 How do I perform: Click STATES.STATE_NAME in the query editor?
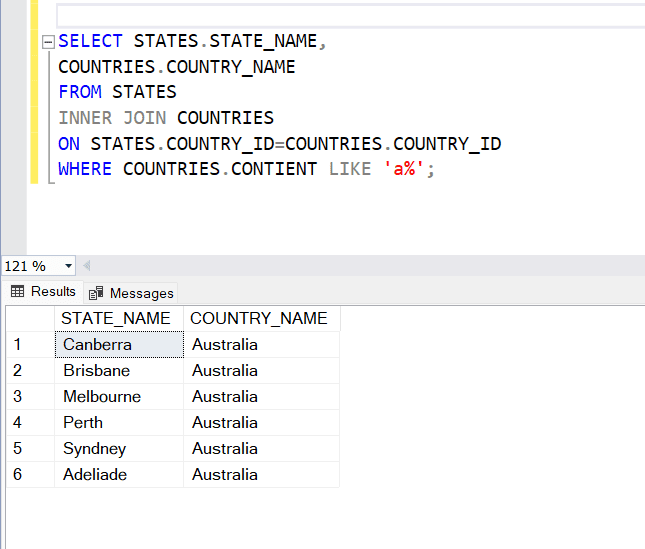tap(225, 41)
